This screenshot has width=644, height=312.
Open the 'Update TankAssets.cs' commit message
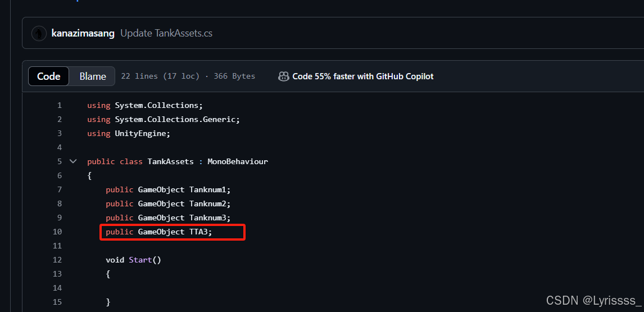coord(166,33)
